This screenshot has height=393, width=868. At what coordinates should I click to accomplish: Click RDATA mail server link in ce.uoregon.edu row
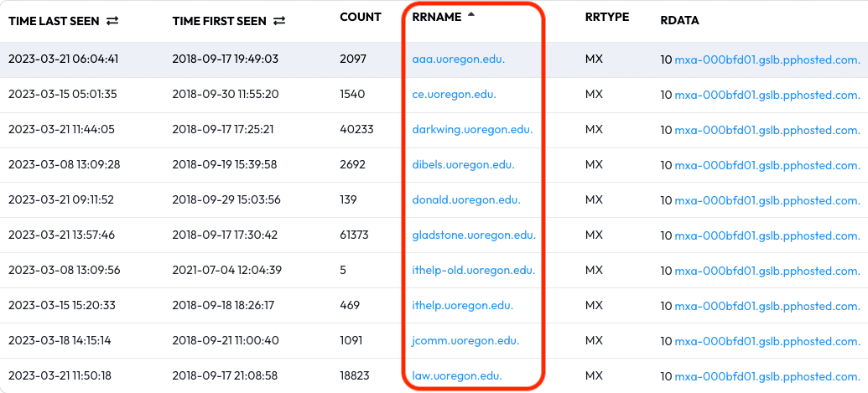pos(768,94)
